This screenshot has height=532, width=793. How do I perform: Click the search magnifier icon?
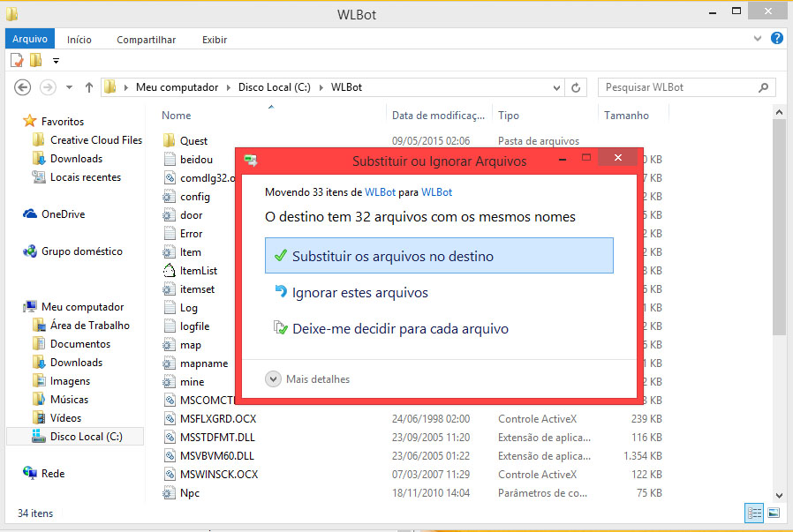(764, 87)
